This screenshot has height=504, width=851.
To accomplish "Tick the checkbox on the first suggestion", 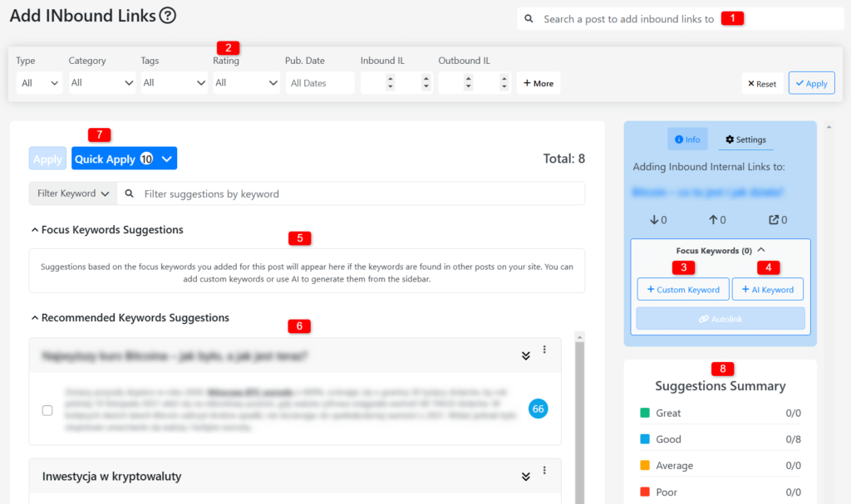I will (47, 410).
